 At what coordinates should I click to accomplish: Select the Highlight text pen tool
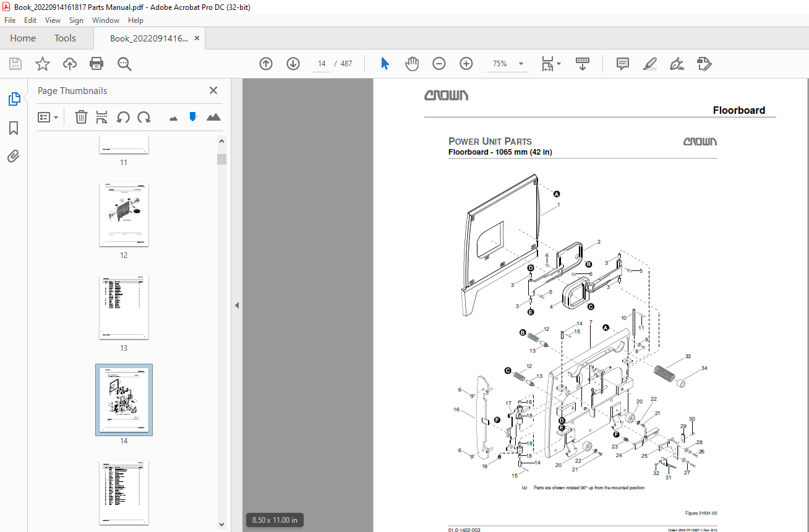tap(649, 64)
